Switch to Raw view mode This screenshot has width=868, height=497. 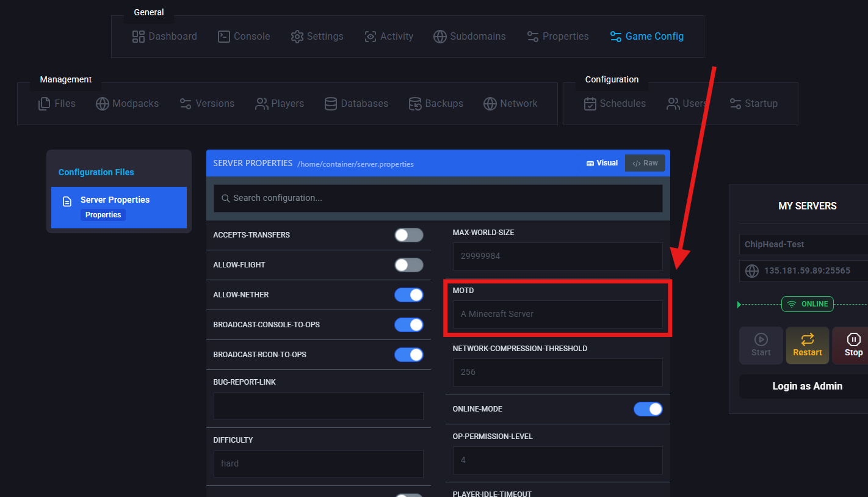tap(645, 163)
